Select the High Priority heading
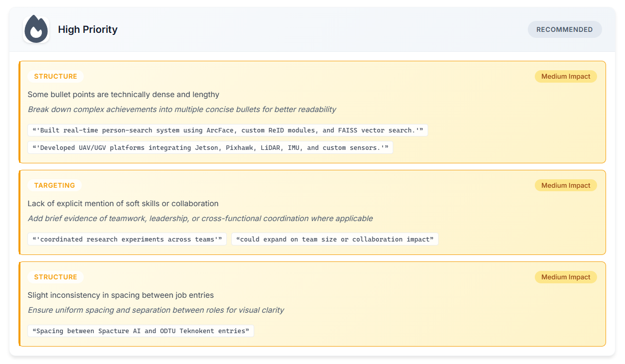 point(88,29)
